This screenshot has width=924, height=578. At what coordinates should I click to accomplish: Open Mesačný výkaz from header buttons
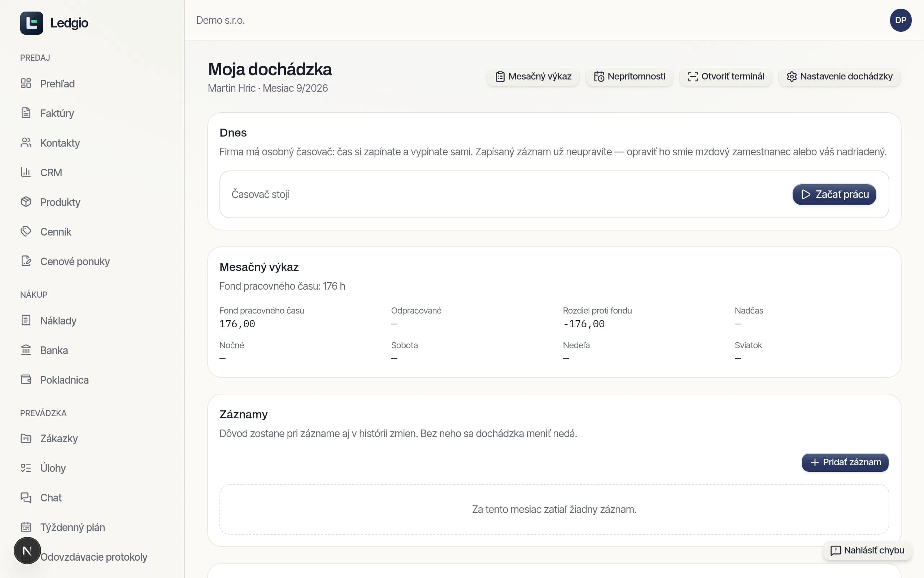pyautogui.click(x=533, y=77)
